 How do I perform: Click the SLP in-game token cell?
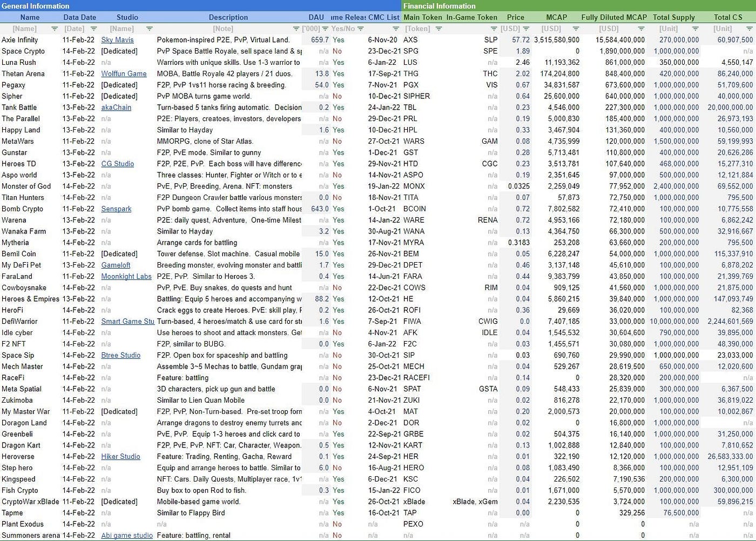(491, 40)
